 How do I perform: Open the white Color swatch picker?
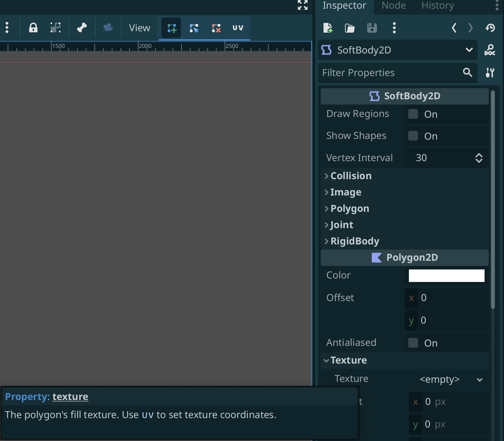click(x=447, y=275)
